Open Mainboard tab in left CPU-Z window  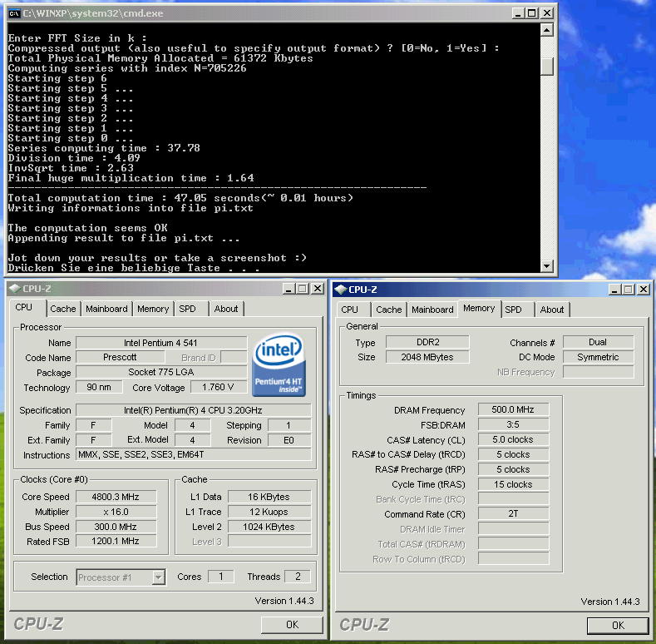(x=106, y=309)
